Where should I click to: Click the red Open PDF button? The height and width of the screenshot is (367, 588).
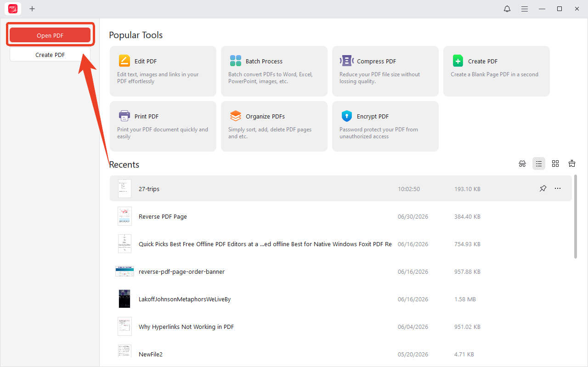(50, 35)
